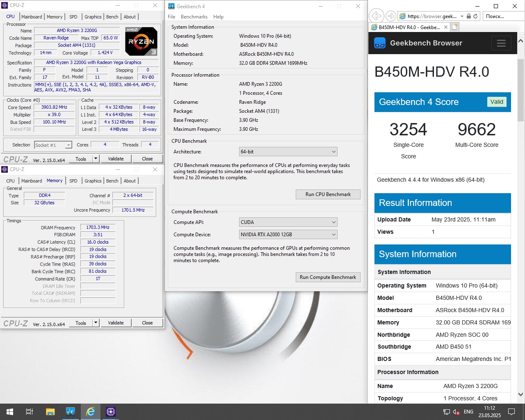Click the AMD Ryzen 3 logo
Image resolution: width=525 pixels, height=420 pixels.
pos(141,41)
